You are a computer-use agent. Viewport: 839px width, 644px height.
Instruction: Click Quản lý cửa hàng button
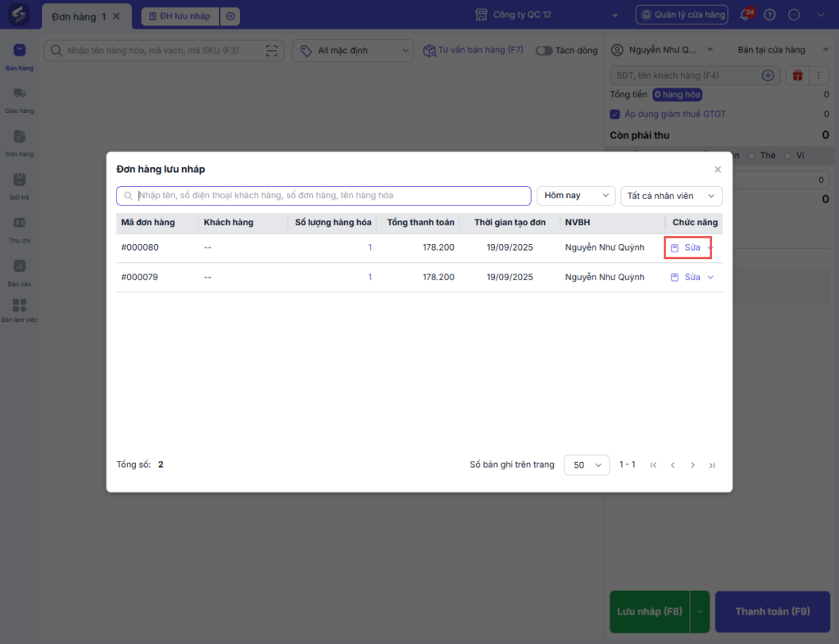click(x=682, y=15)
